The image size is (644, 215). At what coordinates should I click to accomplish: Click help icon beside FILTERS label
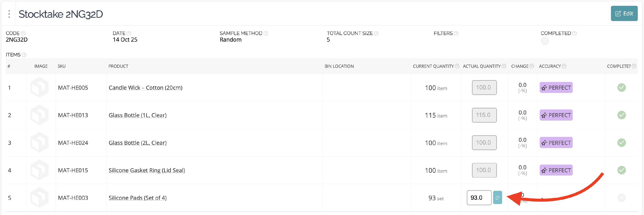click(x=456, y=33)
